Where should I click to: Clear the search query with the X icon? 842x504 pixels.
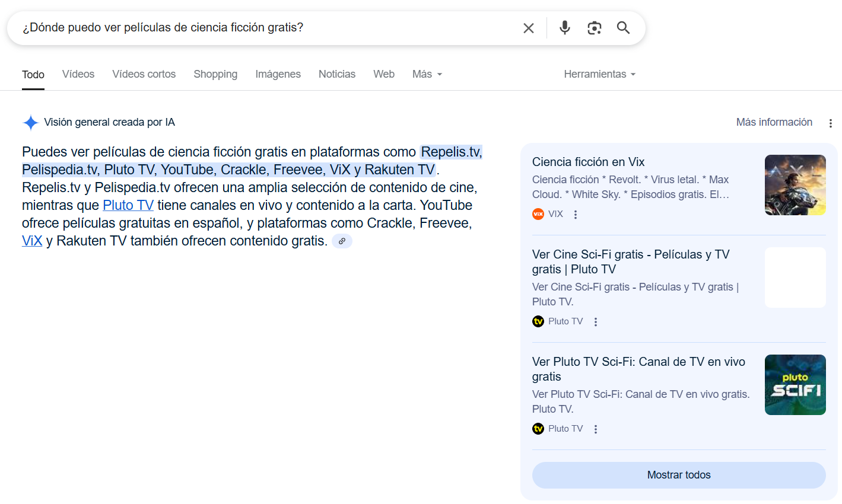click(x=528, y=28)
